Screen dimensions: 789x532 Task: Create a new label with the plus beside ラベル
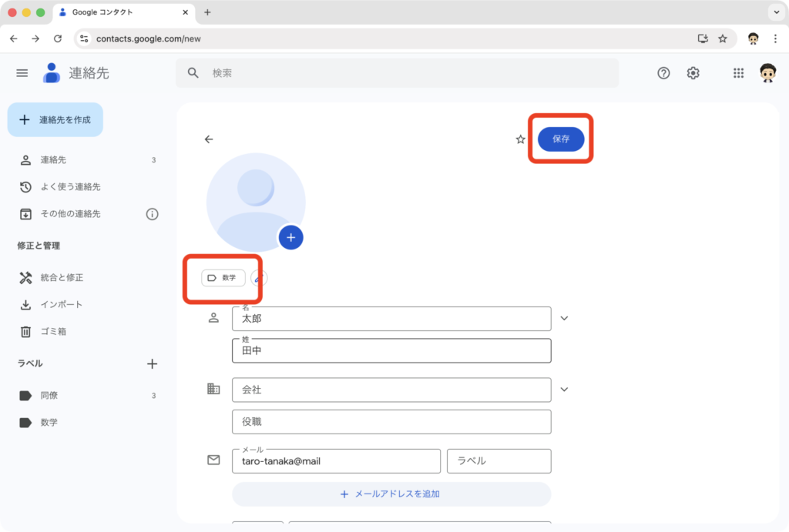(x=153, y=363)
